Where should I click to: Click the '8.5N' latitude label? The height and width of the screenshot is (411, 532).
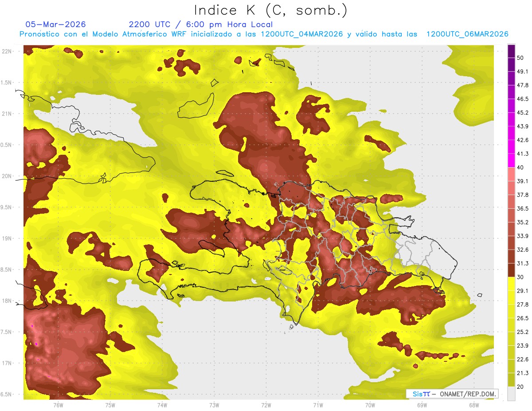coord(7,270)
